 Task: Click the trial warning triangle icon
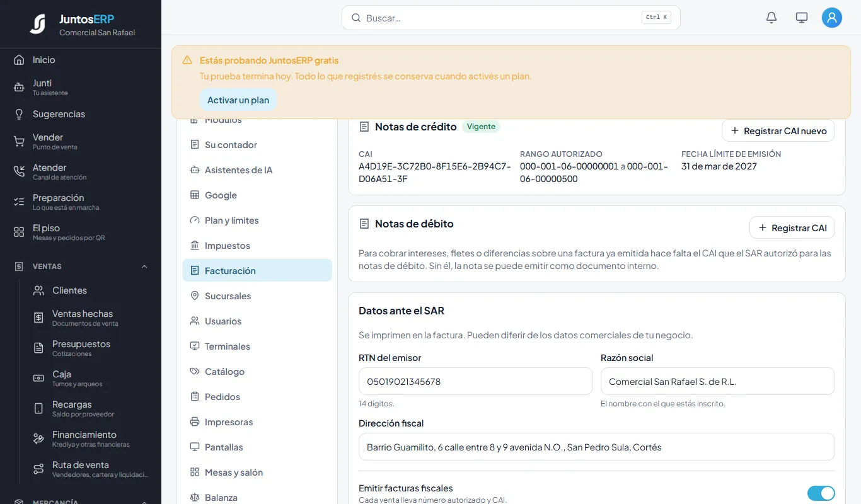pyautogui.click(x=187, y=60)
